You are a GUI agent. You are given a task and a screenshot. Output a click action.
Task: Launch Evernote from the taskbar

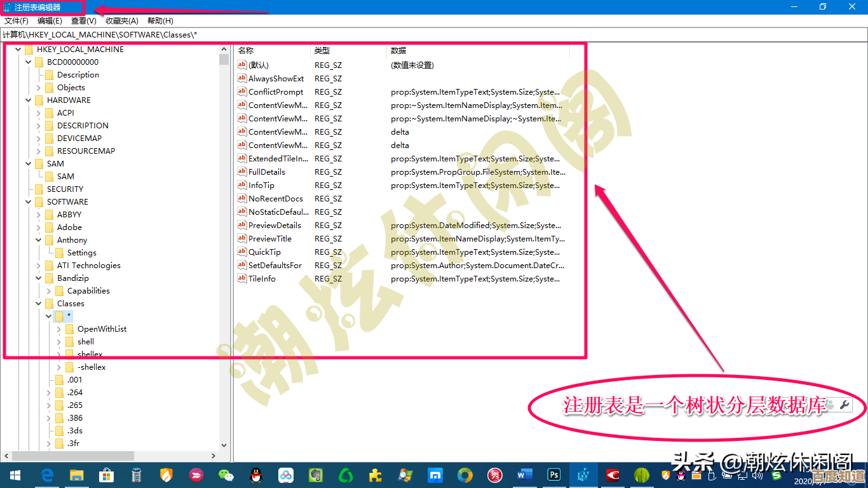coord(315,475)
